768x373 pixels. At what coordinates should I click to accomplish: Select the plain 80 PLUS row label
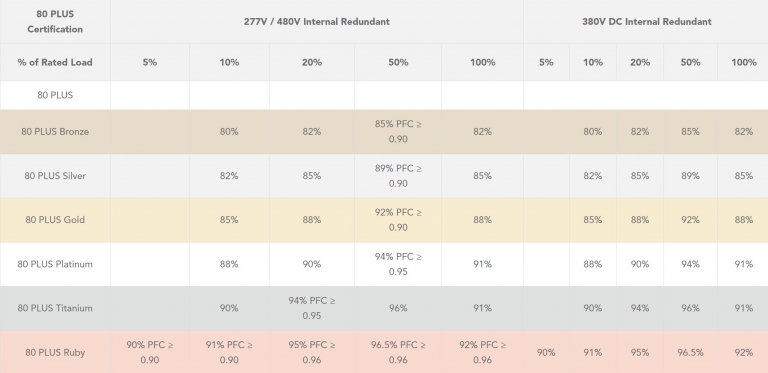[55, 95]
